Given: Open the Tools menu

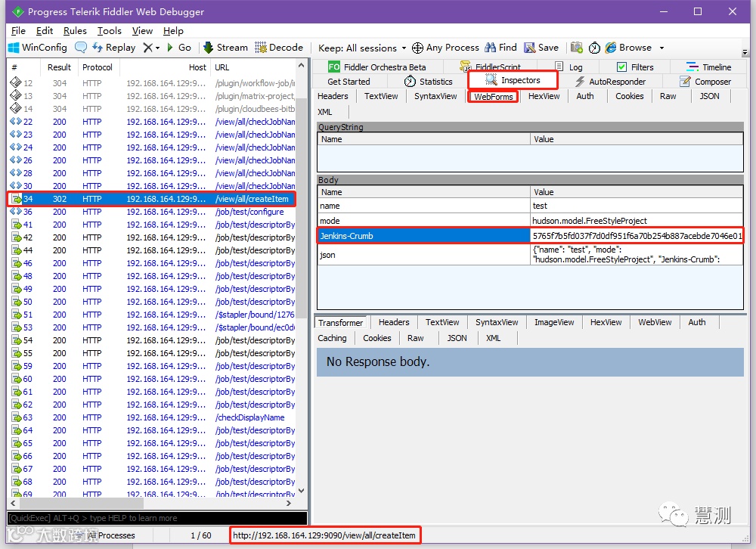Looking at the screenshot, I should [x=110, y=31].
